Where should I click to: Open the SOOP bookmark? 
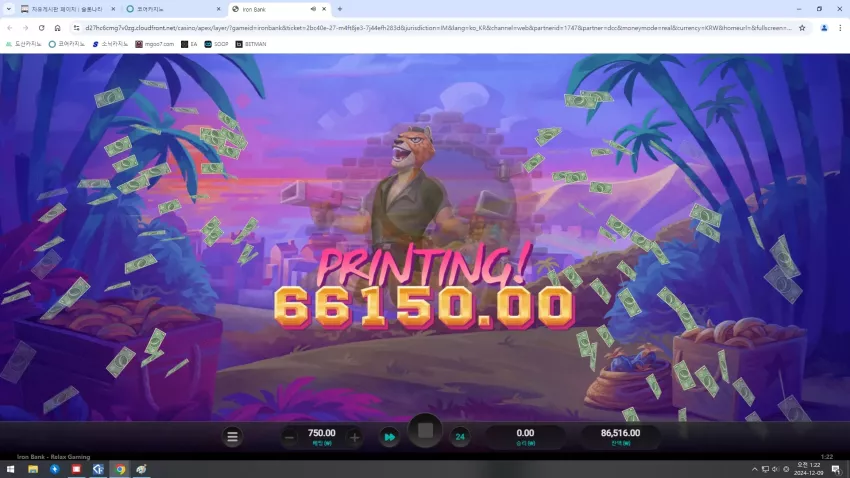(216, 44)
